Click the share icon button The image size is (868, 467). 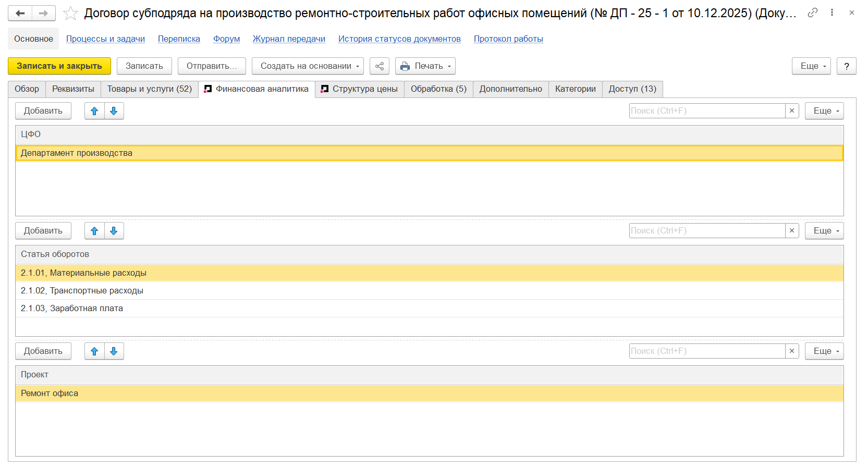tap(380, 66)
